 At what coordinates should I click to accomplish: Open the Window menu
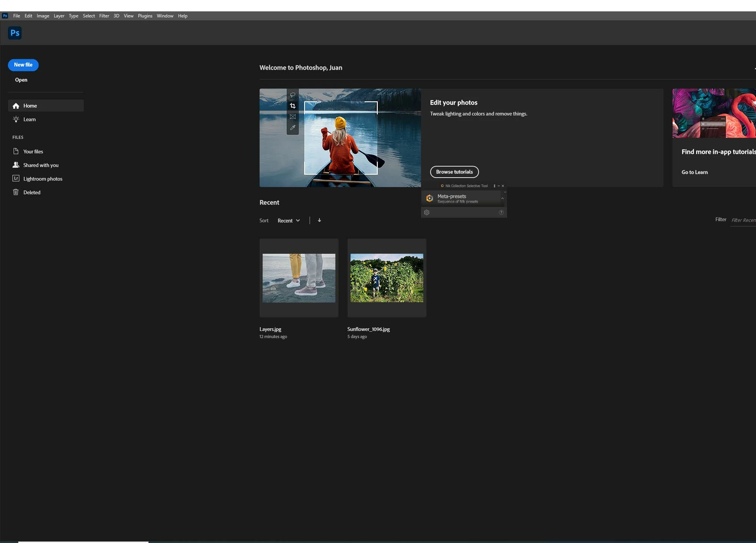(x=165, y=16)
